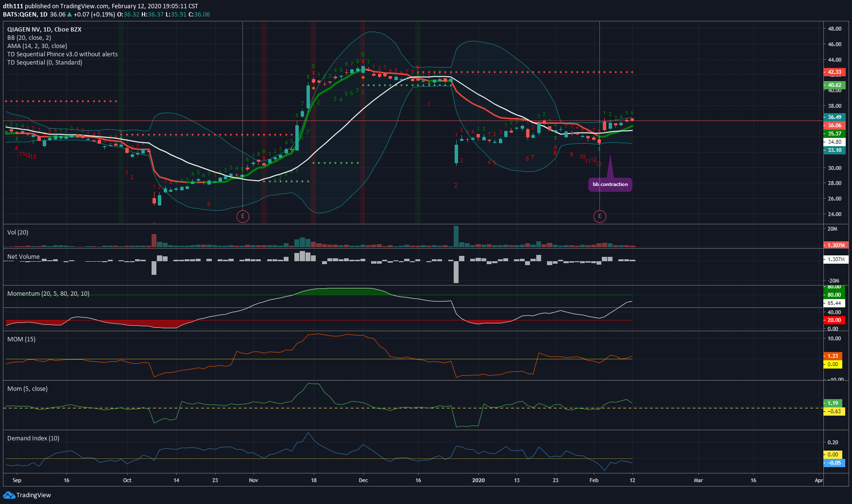Click the 'Vol (20)' pane label
The height and width of the screenshot is (504, 852).
click(17, 233)
